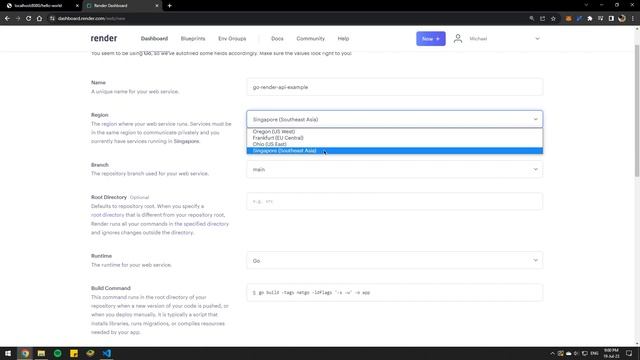Open the taskbar clock and date
Image resolution: width=640 pixels, height=360 pixels.
point(611,353)
